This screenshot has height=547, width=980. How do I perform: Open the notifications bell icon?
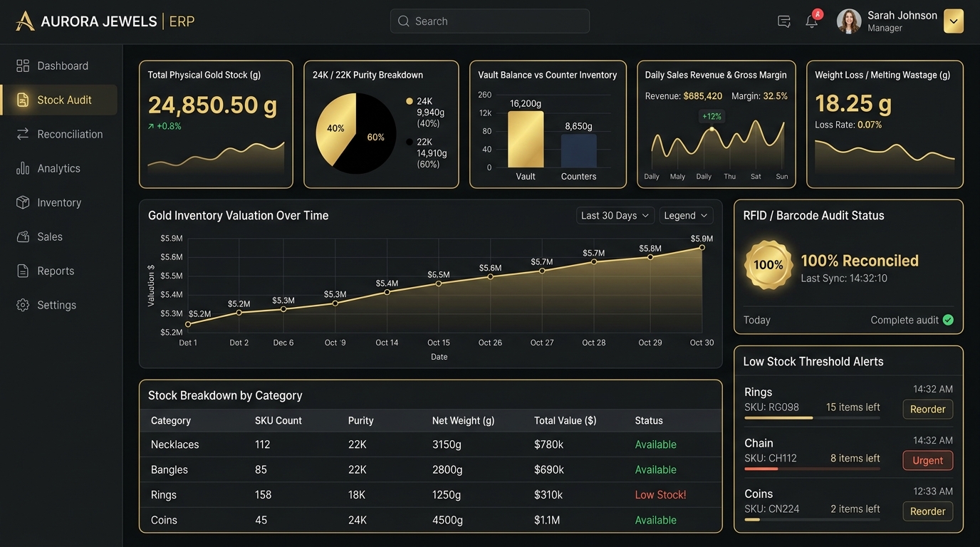pyautogui.click(x=811, y=22)
